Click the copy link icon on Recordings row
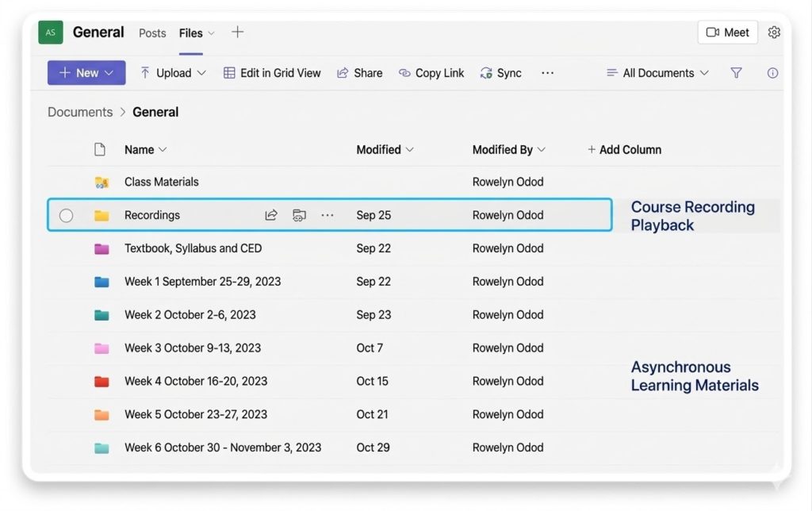 pyautogui.click(x=299, y=215)
